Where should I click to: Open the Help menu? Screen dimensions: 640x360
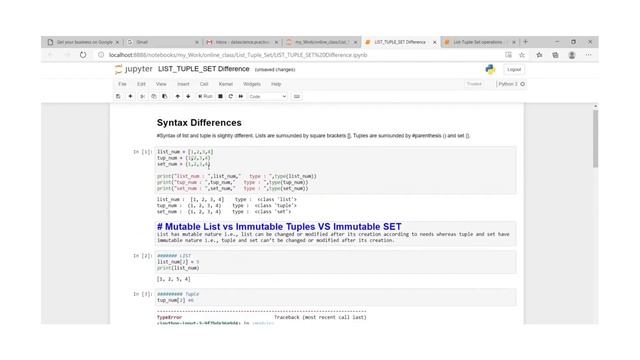pyautogui.click(x=276, y=84)
